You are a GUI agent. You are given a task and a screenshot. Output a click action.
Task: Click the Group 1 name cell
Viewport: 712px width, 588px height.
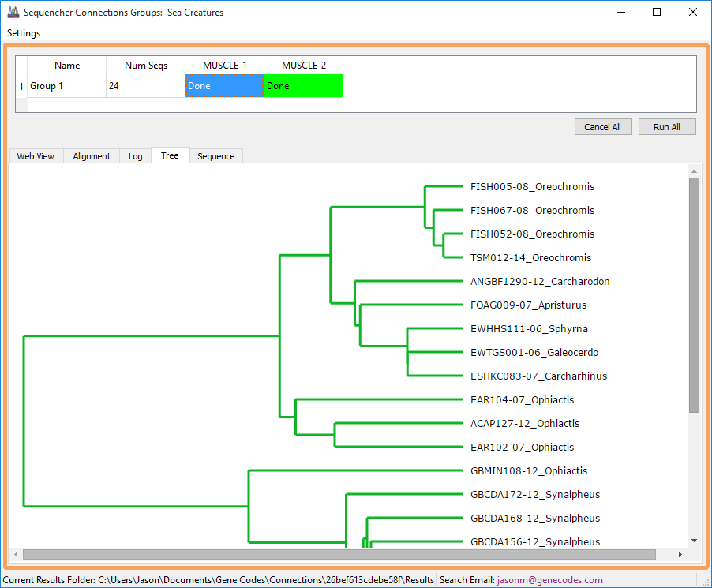click(x=67, y=86)
